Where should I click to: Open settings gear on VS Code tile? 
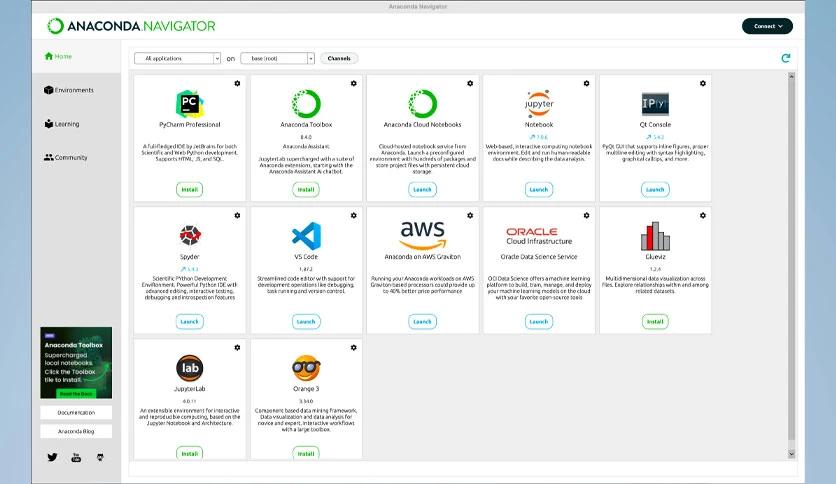pos(353,215)
